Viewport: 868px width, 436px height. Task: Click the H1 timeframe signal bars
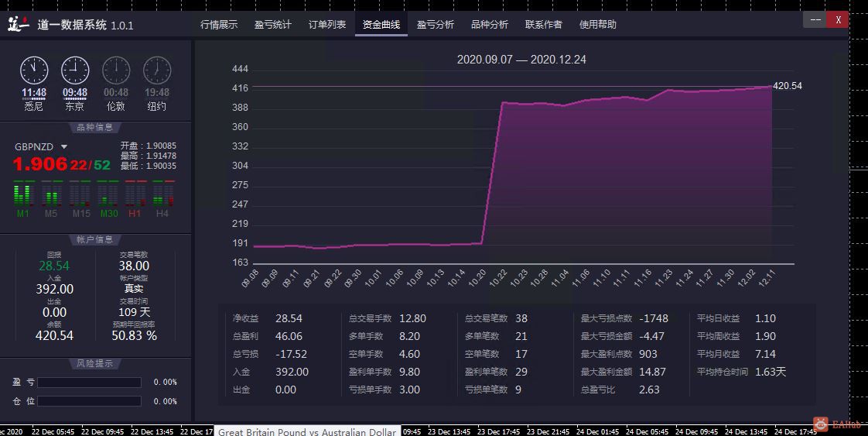[x=135, y=194]
